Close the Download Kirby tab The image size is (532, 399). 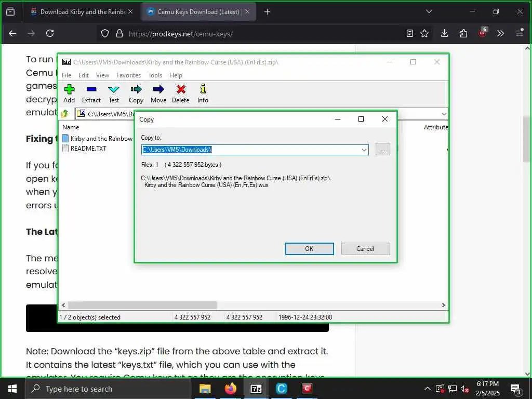pos(130,11)
